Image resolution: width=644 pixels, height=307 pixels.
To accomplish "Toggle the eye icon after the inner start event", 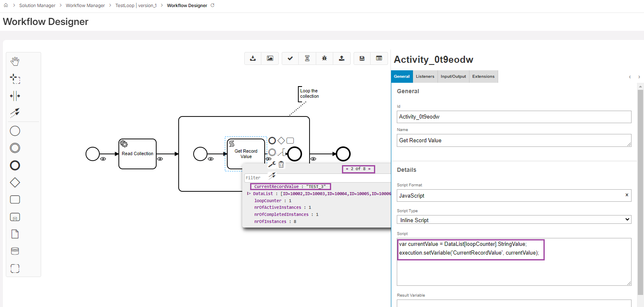I will (x=211, y=159).
